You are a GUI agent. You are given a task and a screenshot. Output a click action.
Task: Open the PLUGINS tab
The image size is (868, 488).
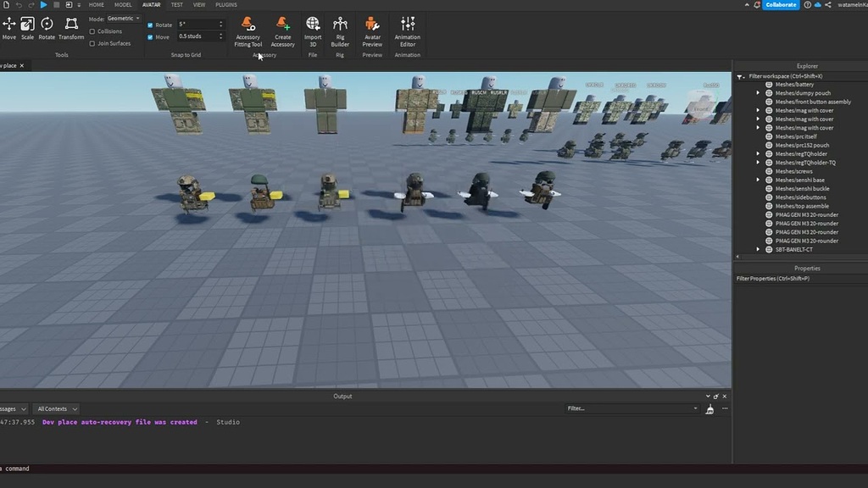point(225,4)
